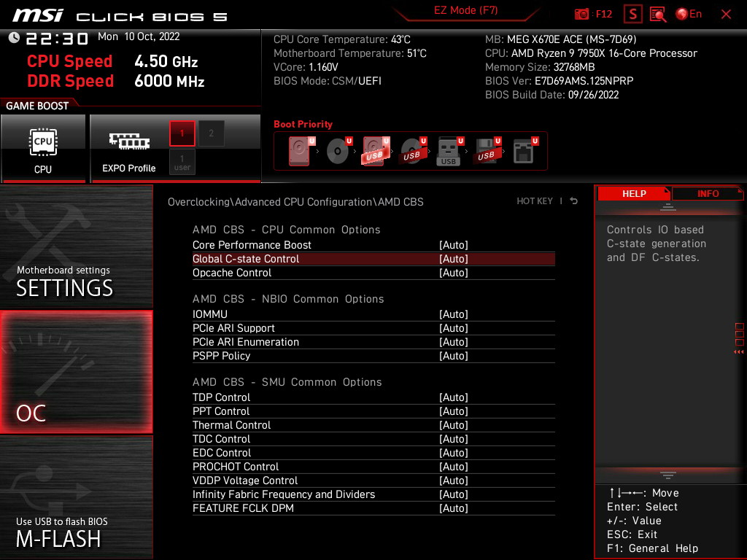Click the AMD CBS - CPU Common Options heading
This screenshot has width=747, height=560.
point(286,230)
